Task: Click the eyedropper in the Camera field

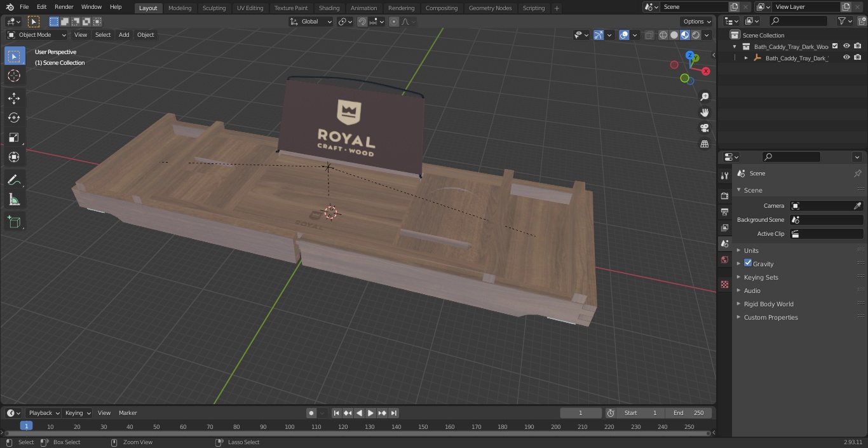Action: 857,206
